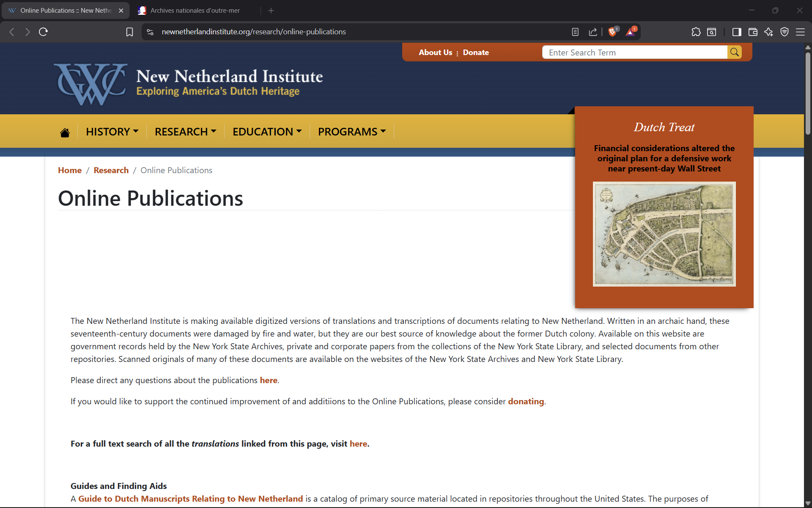The width and height of the screenshot is (812, 508).
Task: Share the current page
Action: (593, 32)
